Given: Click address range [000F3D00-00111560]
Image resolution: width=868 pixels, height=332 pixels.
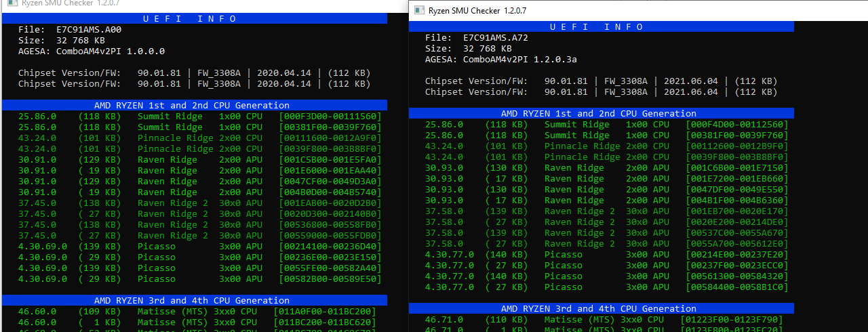Looking at the screenshot, I should click(330, 117).
